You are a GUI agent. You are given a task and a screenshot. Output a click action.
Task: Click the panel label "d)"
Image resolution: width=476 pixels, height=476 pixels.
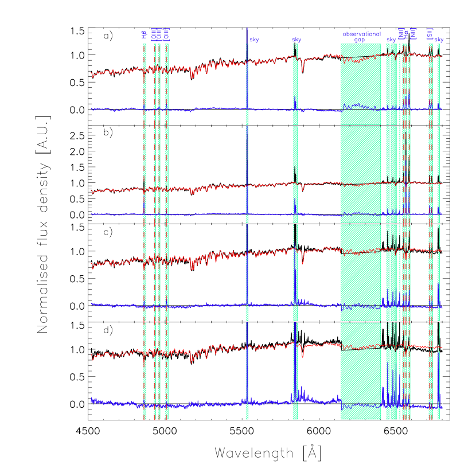tap(108, 330)
